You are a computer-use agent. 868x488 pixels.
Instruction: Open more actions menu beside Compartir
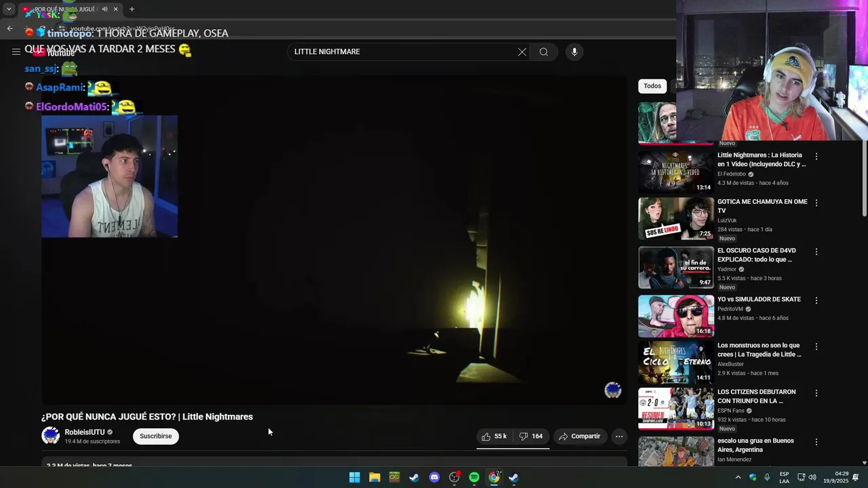pyautogui.click(x=619, y=436)
